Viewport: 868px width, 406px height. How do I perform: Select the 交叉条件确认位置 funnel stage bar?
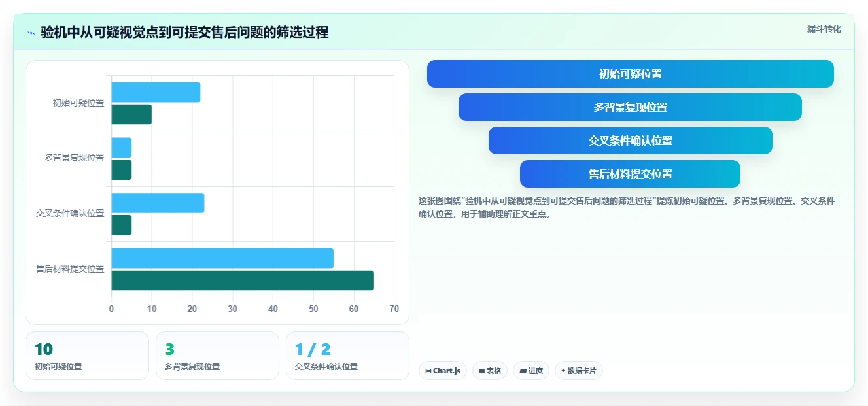pyautogui.click(x=630, y=141)
